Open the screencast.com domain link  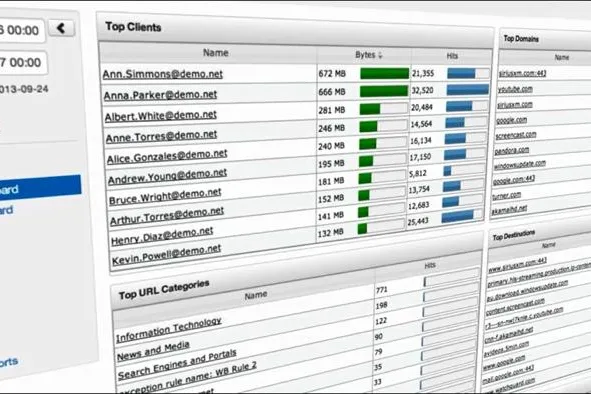pyautogui.click(x=516, y=135)
